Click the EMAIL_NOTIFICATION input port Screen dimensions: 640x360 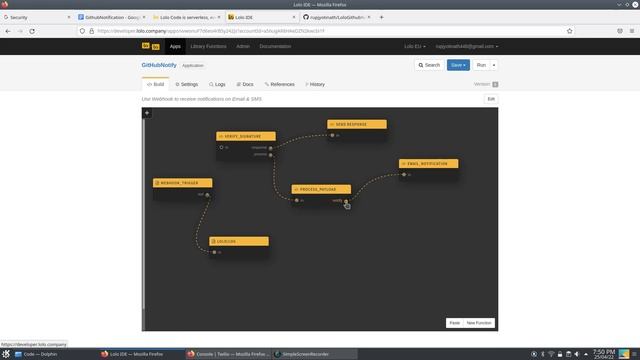(404, 175)
